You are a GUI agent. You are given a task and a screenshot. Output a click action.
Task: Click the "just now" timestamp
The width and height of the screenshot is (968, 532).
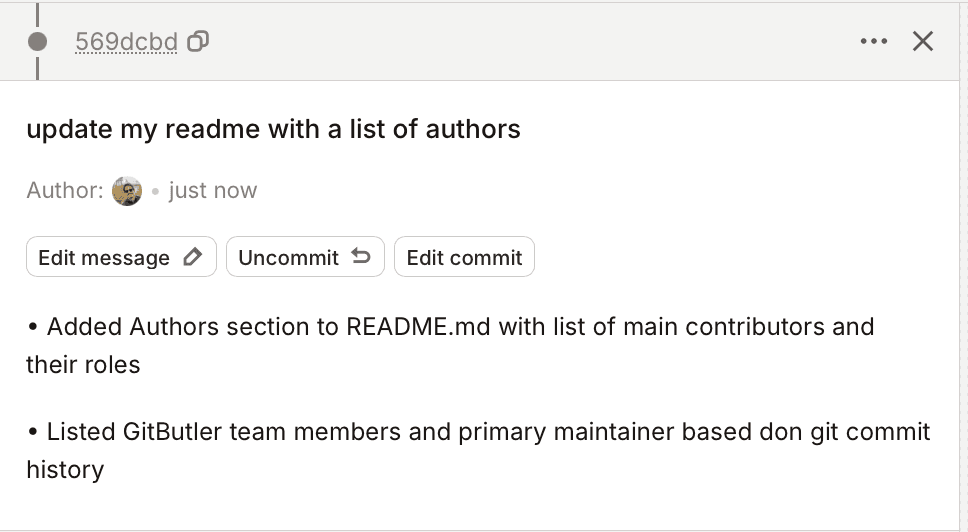[x=213, y=190]
